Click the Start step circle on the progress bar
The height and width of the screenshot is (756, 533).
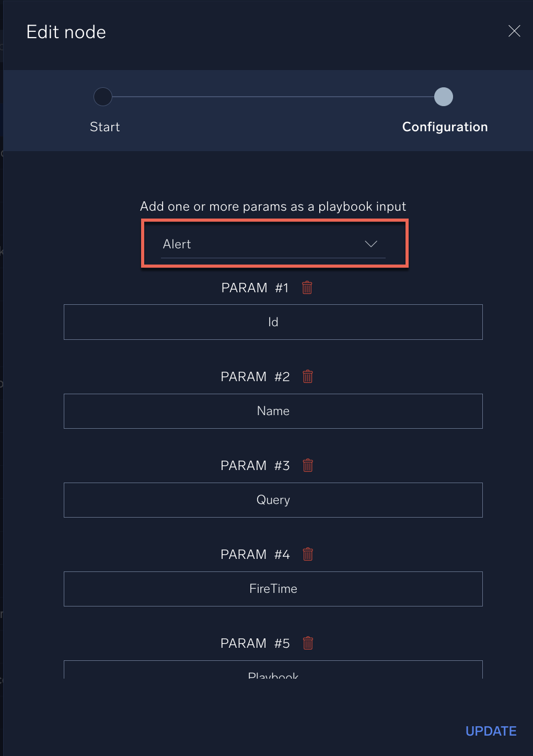pos(103,97)
